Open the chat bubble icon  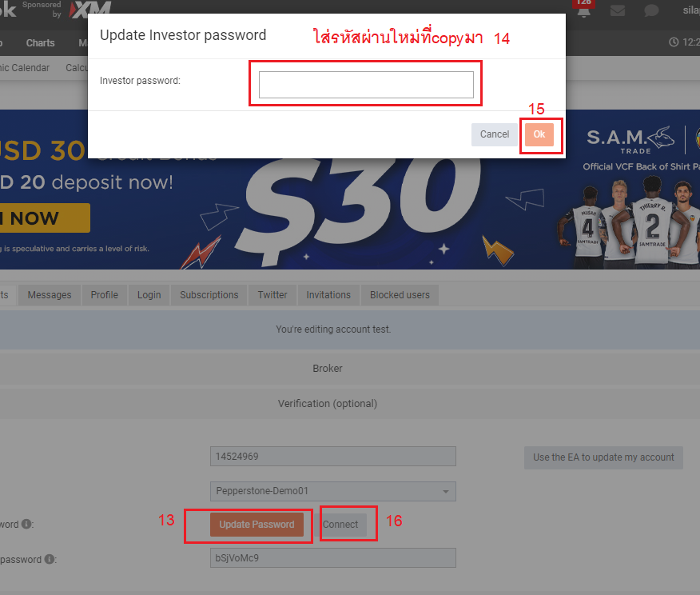(651, 10)
